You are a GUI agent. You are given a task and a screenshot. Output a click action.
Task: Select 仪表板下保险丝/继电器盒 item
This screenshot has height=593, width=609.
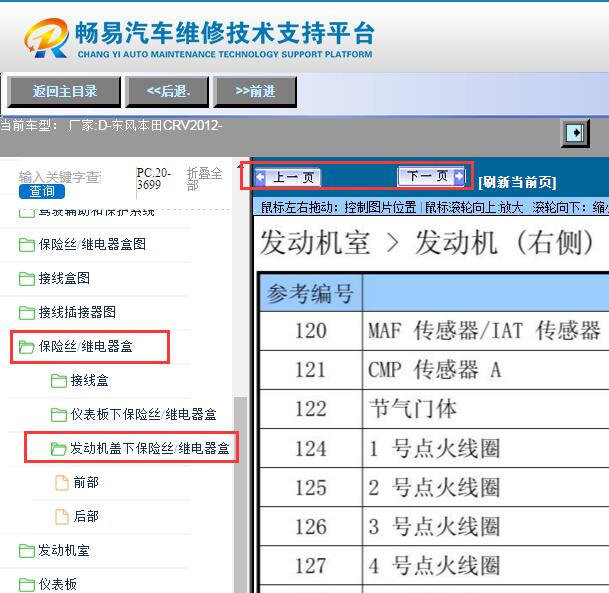tap(143, 414)
